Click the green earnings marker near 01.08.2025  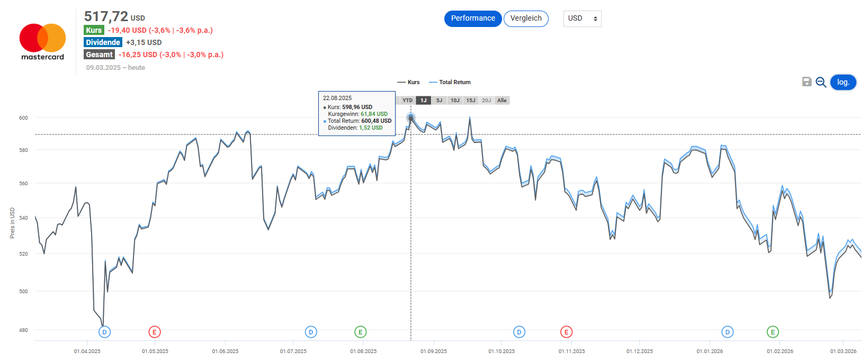click(x=360, y=332)
